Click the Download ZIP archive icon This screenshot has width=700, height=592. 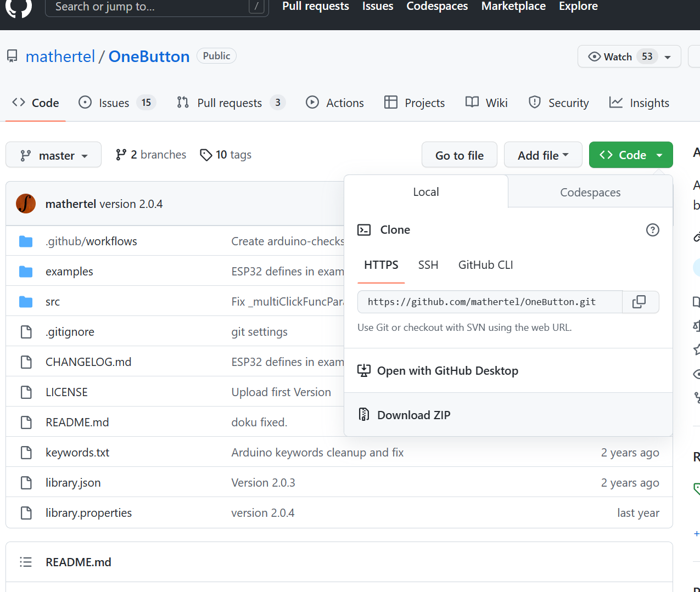pos(364,415)
